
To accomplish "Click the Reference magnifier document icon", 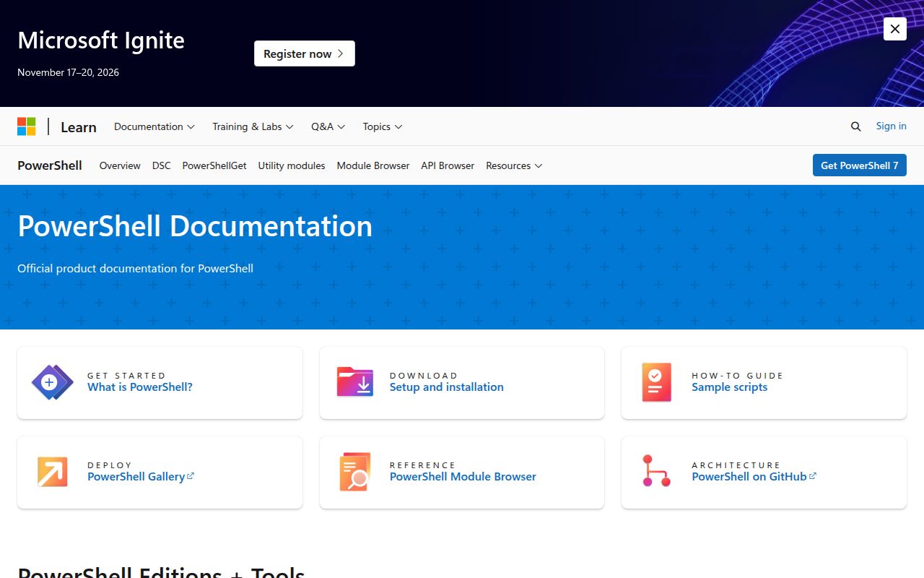I will 355,472.
